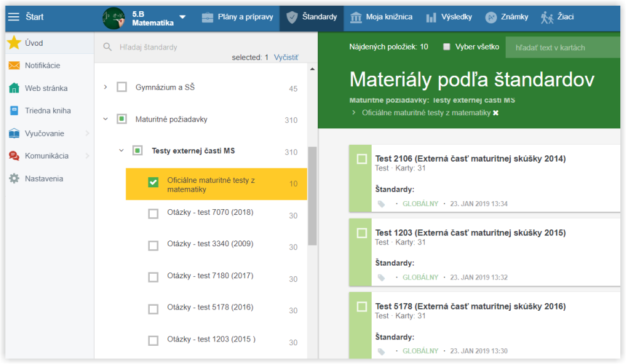Click the Web stránka house icon
The height and width of the screenshot is (364, 626).
[x=14, y=88]
